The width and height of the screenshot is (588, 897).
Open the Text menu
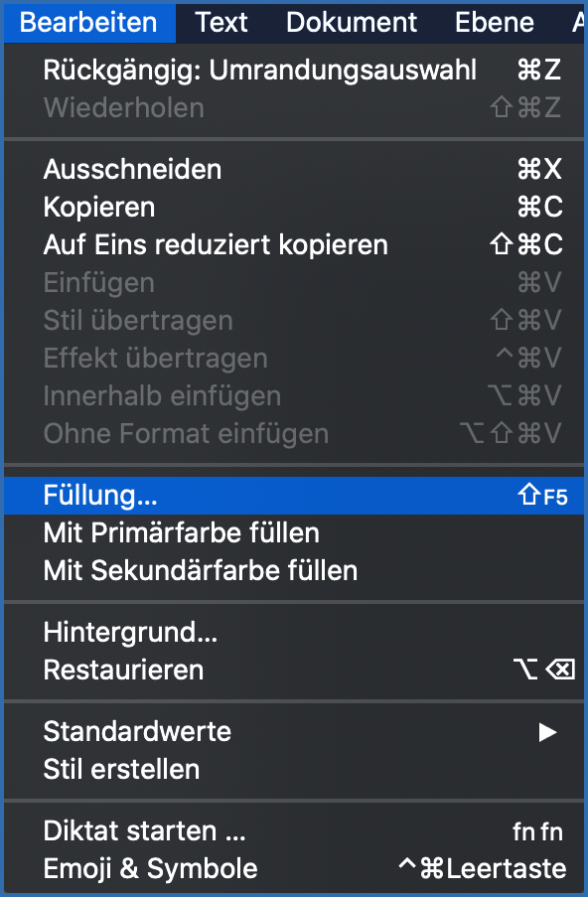click(221, 22)
